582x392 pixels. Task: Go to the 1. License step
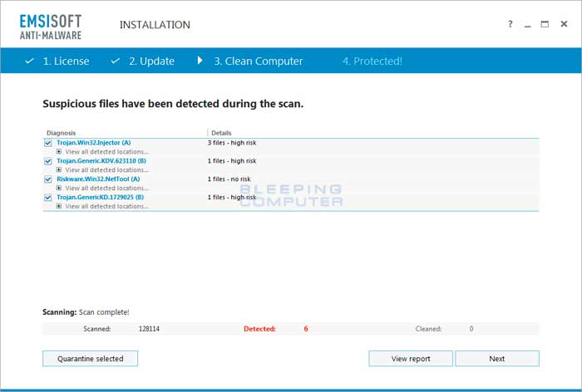pyautogui.click(x=66, y=61)
